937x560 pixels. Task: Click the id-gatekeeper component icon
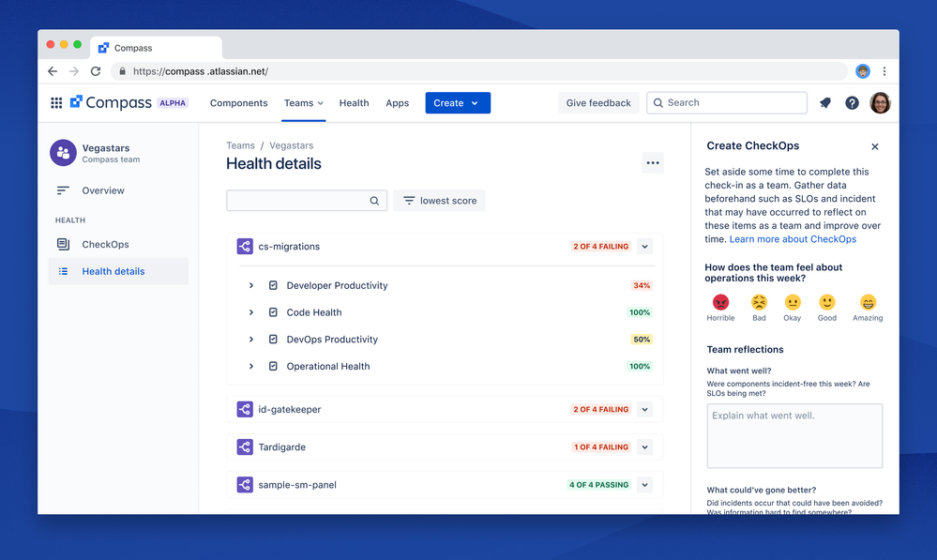[x=245, y=409]
